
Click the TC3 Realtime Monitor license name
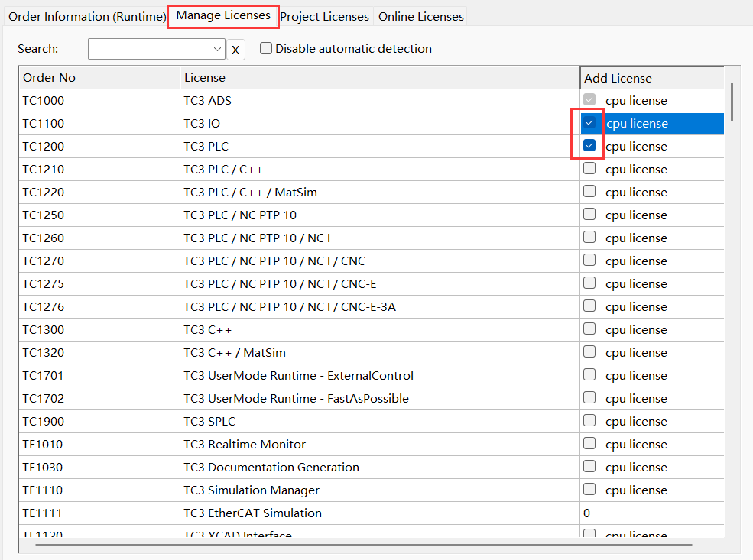(x=245, y=445)
